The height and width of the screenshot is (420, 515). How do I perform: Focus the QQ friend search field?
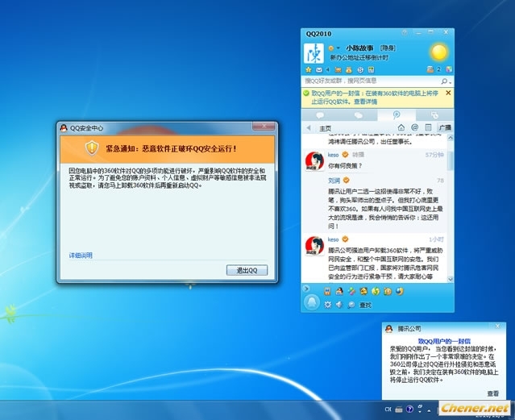pyautogui.click(x=371, y=81)
